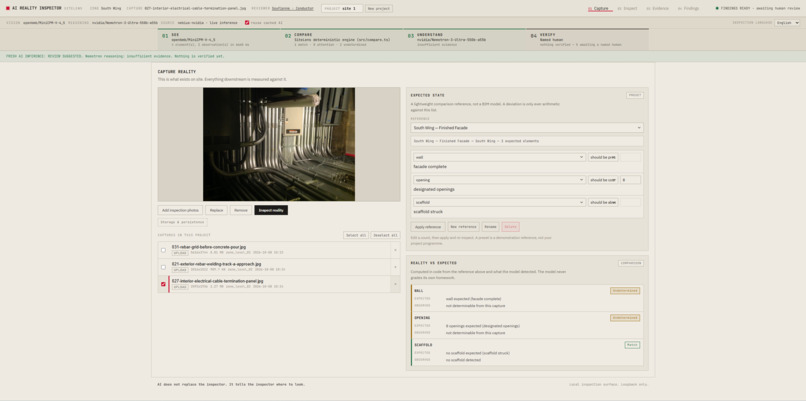The width and height of the screenshot is (806, 401).
Task: Click the 'facade complete' label text
Action: point(430,167)
